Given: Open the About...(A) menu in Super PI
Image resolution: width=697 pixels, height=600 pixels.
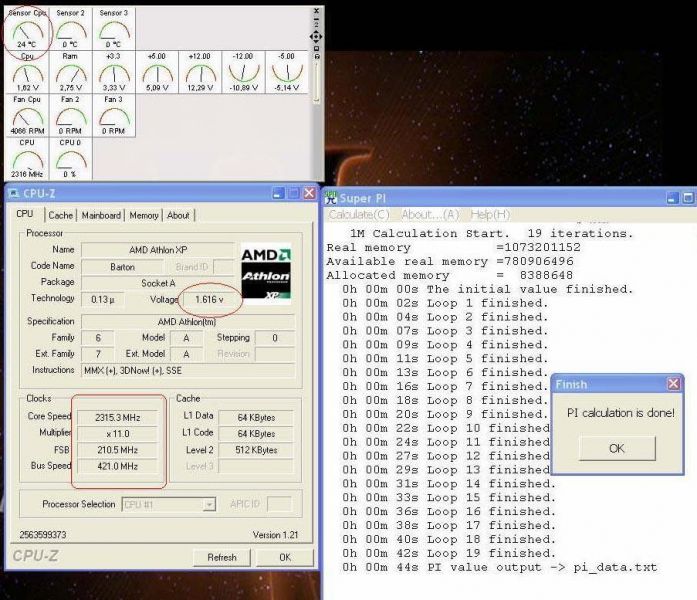Looking at the screenshot, I should 430,215.
